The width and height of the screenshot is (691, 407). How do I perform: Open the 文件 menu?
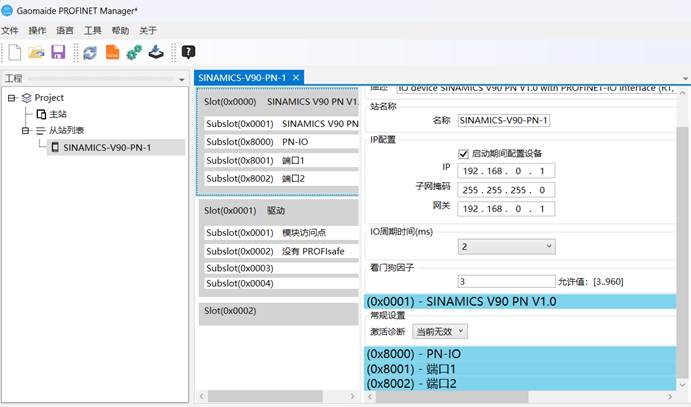pyautogui.click(x=10, y=30)
